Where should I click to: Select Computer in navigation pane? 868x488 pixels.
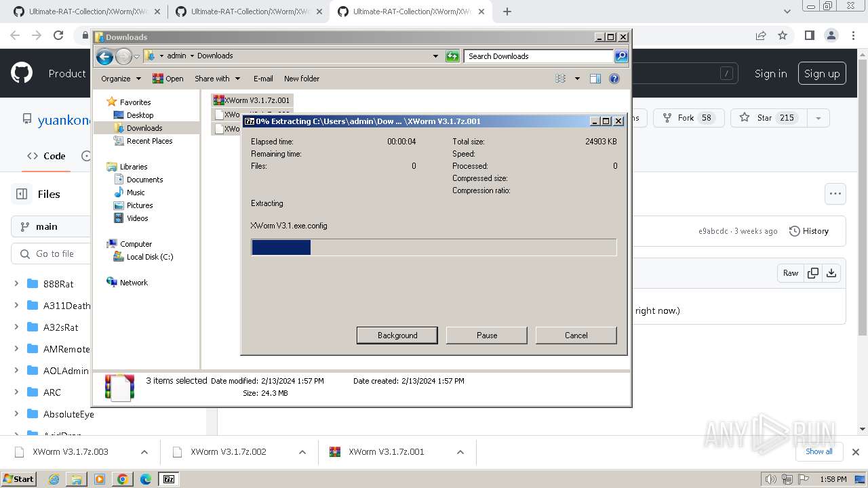[136, 244]
